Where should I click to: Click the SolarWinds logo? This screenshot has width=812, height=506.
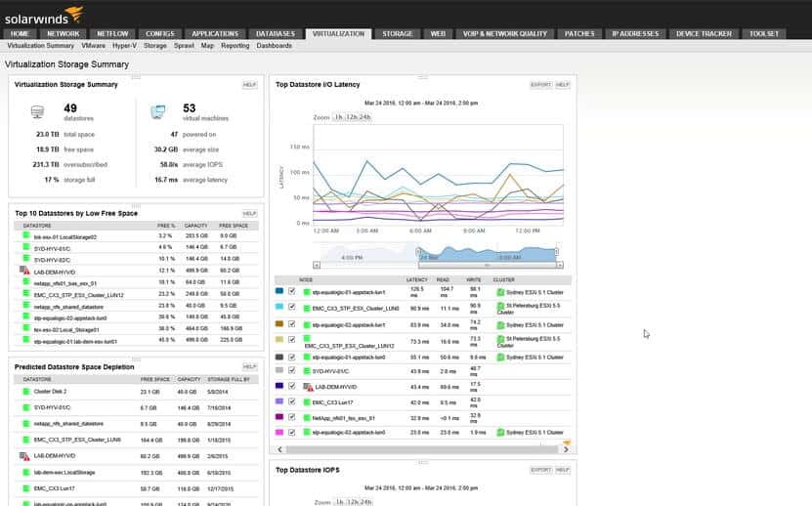(44, 16)
